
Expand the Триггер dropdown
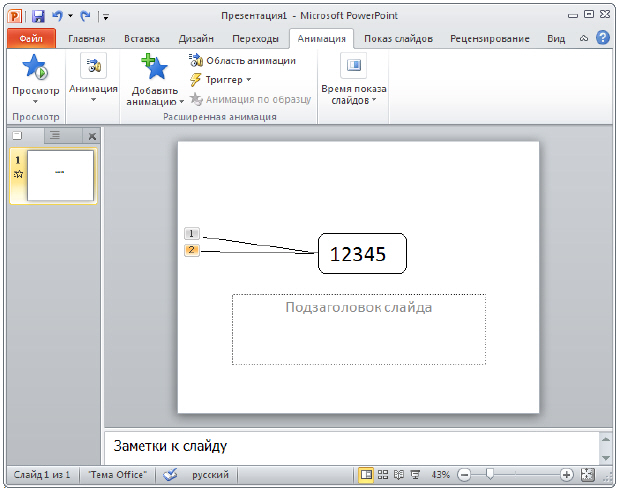221,79
